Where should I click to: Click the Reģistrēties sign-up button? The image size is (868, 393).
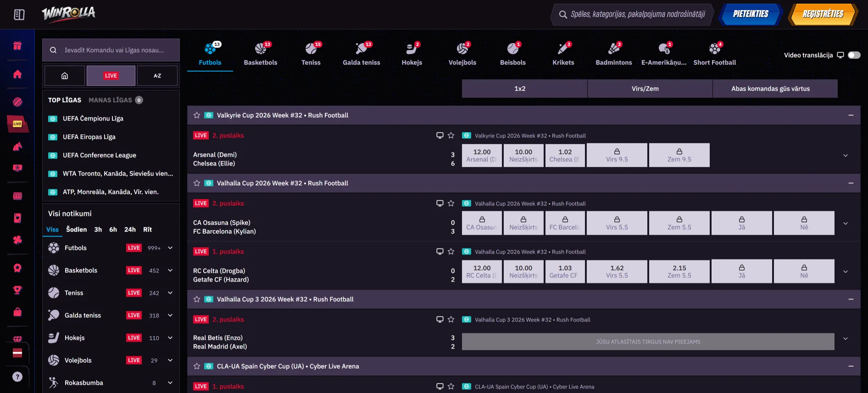tap(823, 14)
